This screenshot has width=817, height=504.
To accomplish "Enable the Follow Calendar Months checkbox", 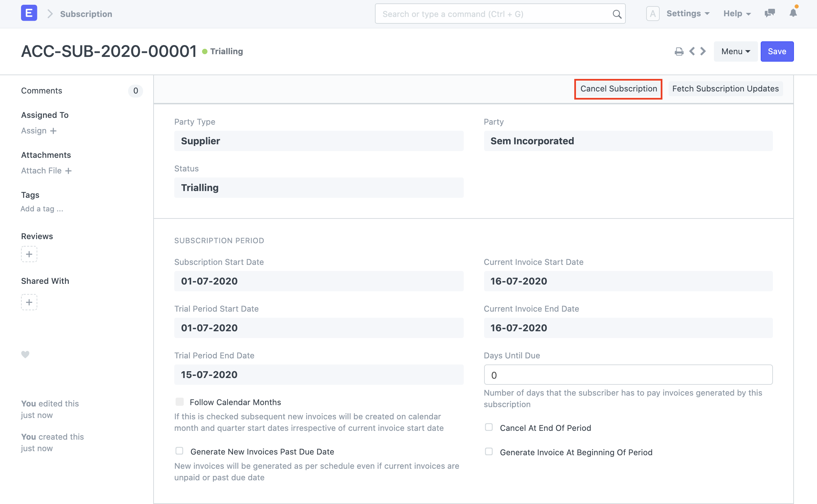I will click(179, 402).
